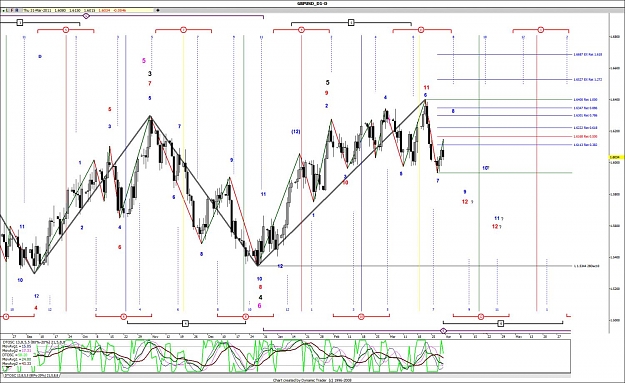Select the black wave label 5
Viewport: 625px width, 383px height.
point(328,82)
